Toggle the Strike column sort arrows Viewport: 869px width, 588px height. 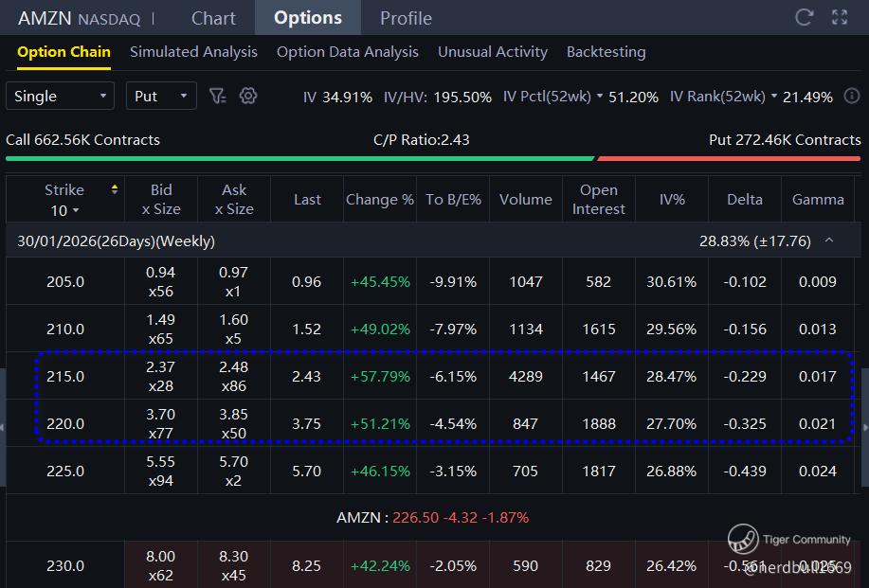115,189
